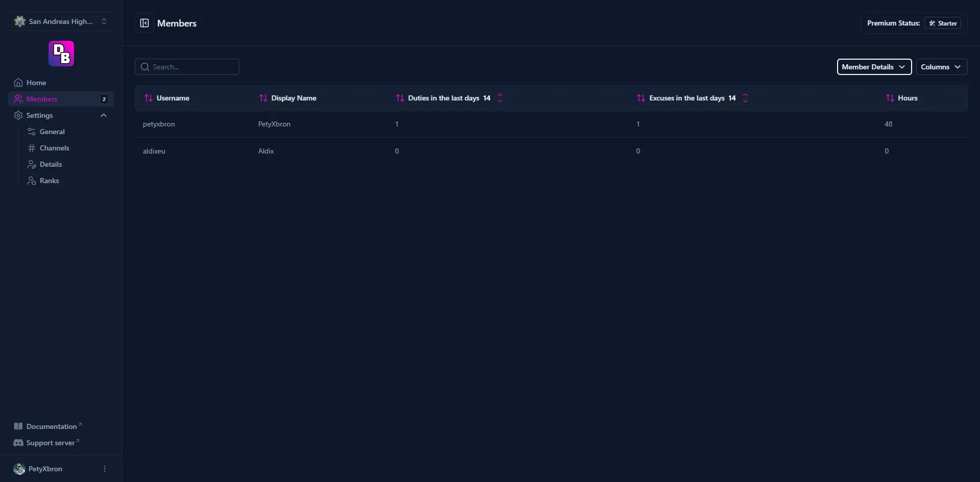Click the Ranks icon in Settings
This screenshot has width=980, height=482.
pos(32,181)
